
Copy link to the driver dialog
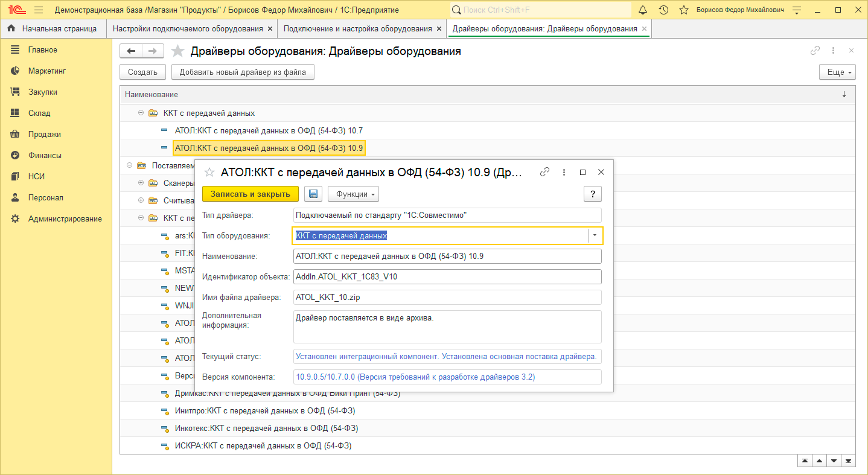pyautogui.click(x=544, y=172)
